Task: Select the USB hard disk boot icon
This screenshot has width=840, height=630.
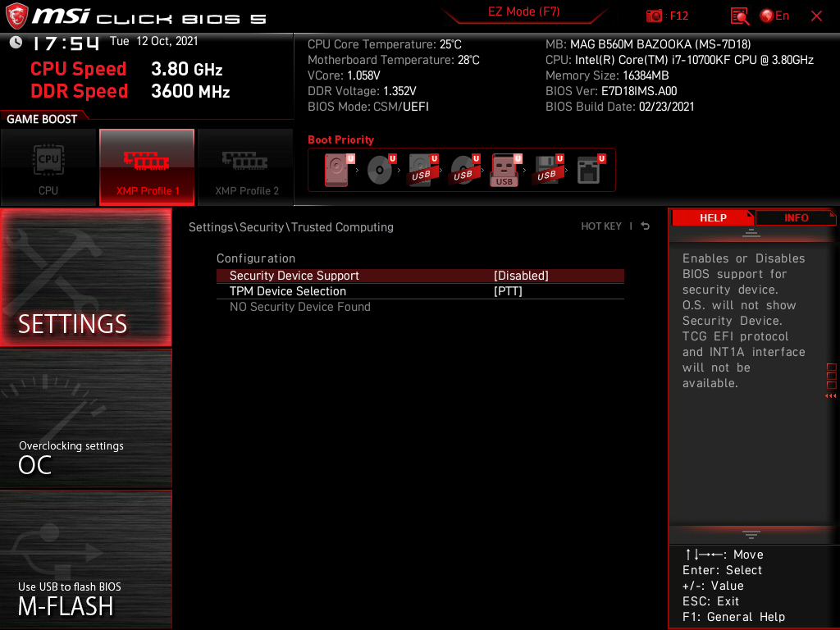Action: click(422, 170)
